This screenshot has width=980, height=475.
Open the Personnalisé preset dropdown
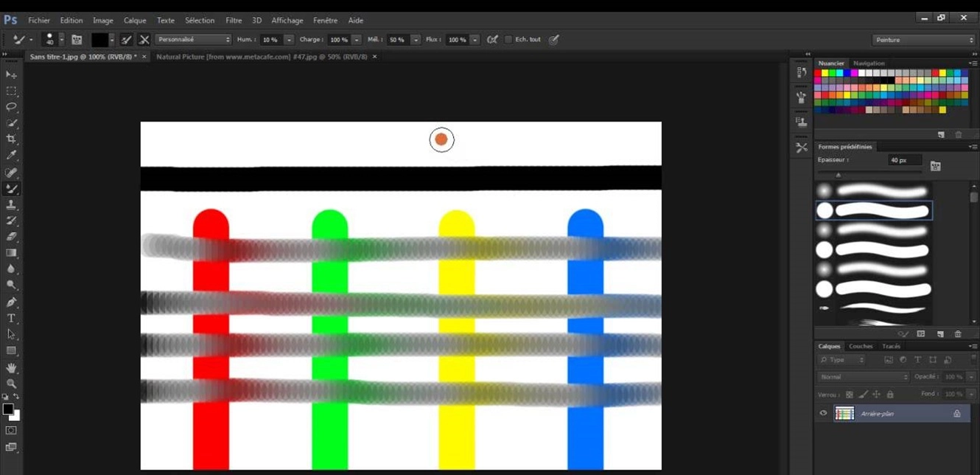[x=193, y=40]
